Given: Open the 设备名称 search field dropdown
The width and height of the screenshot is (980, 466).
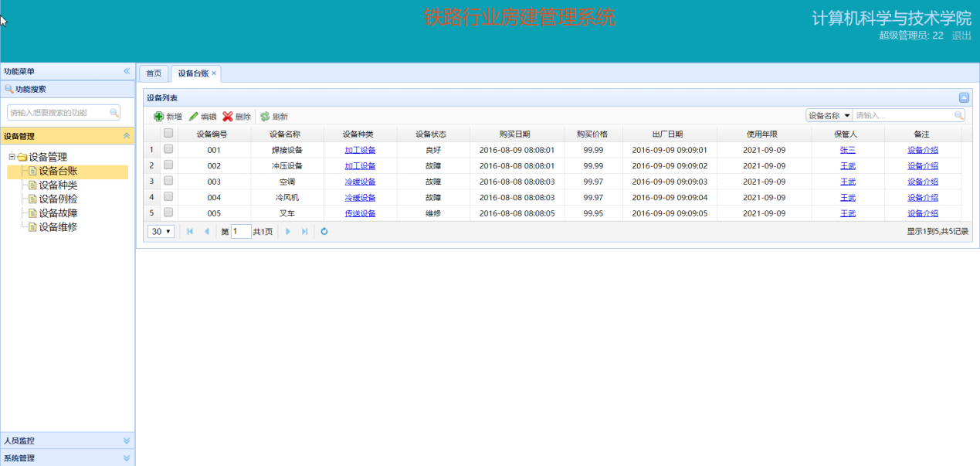Looking at the screenshot, I should click(x=847, y=115).
